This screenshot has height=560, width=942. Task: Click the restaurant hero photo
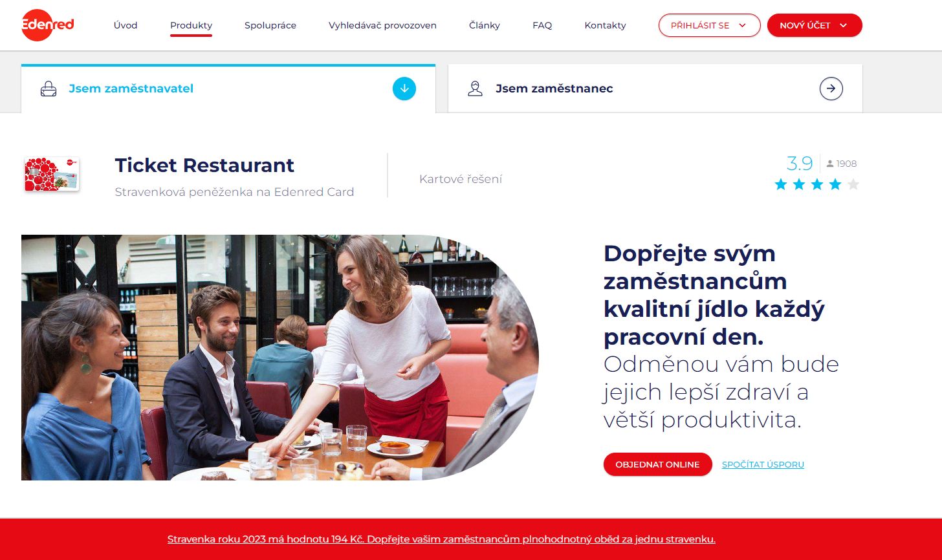click(280, 358)
